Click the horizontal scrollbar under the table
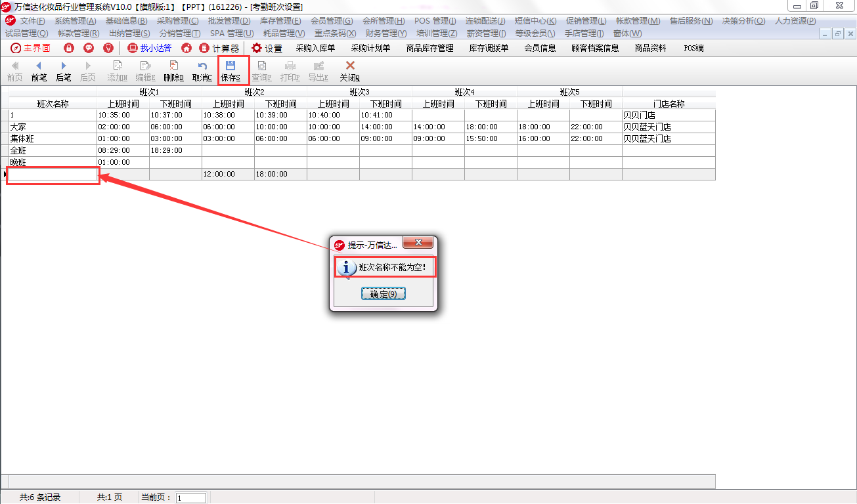The width and height of the screenshot is (857, 504). (x=358, y=481)
